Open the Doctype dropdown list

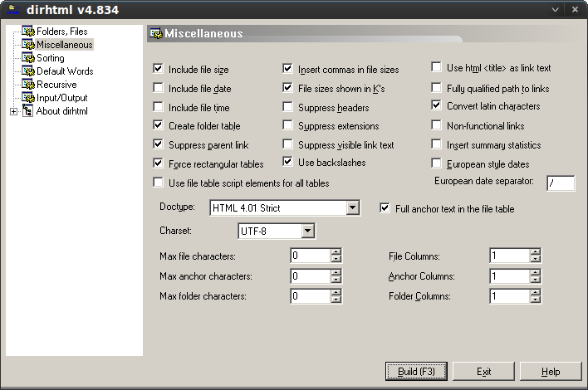pos(352,207)
